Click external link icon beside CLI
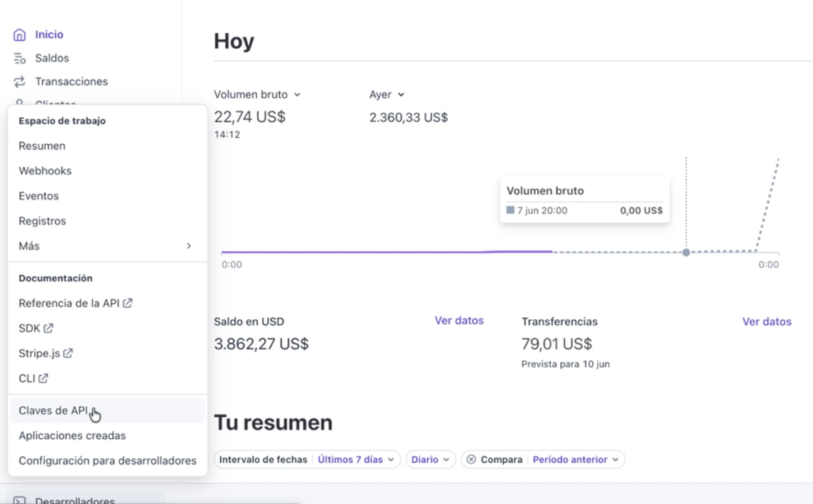The image size is (813, 504). [43, 378]
